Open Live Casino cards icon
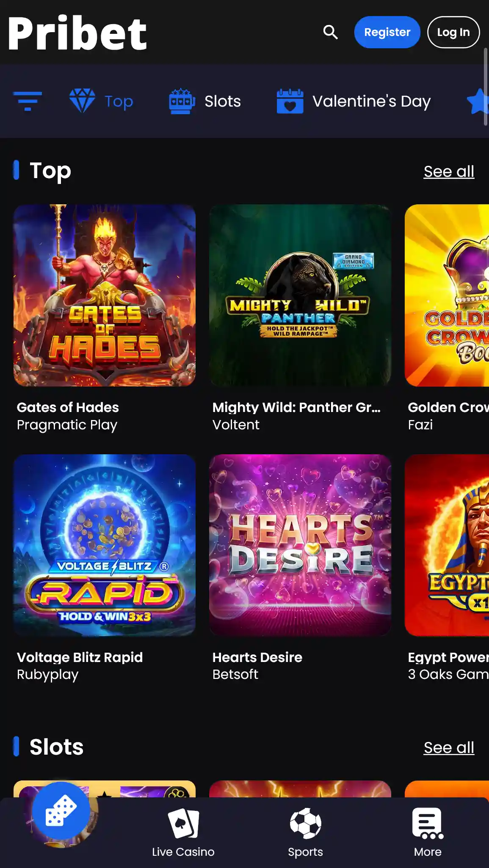489x868 pixels. [x=183, y=823]
